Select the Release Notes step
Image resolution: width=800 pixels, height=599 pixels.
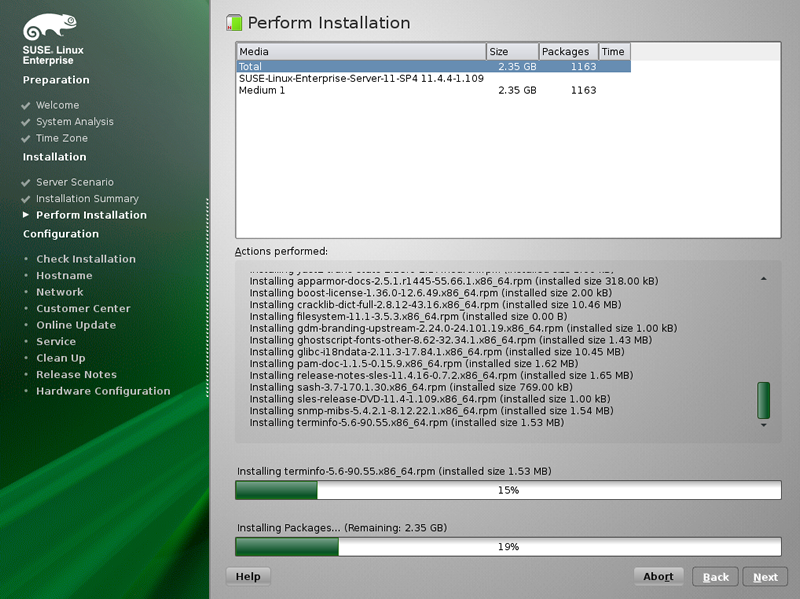coord(77,375)
